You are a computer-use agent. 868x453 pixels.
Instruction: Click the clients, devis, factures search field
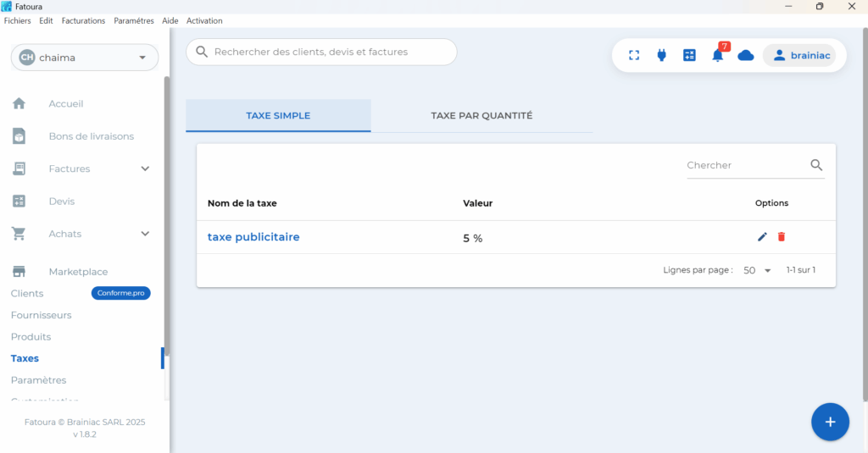coord(322,52)
